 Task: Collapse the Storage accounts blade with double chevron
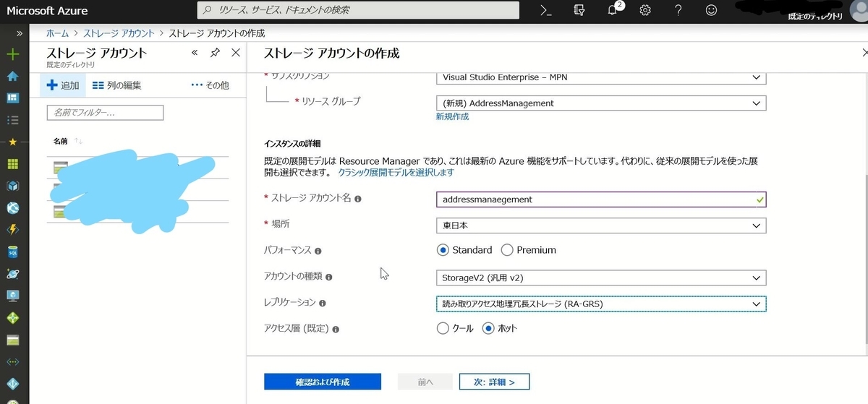(195, 53)
